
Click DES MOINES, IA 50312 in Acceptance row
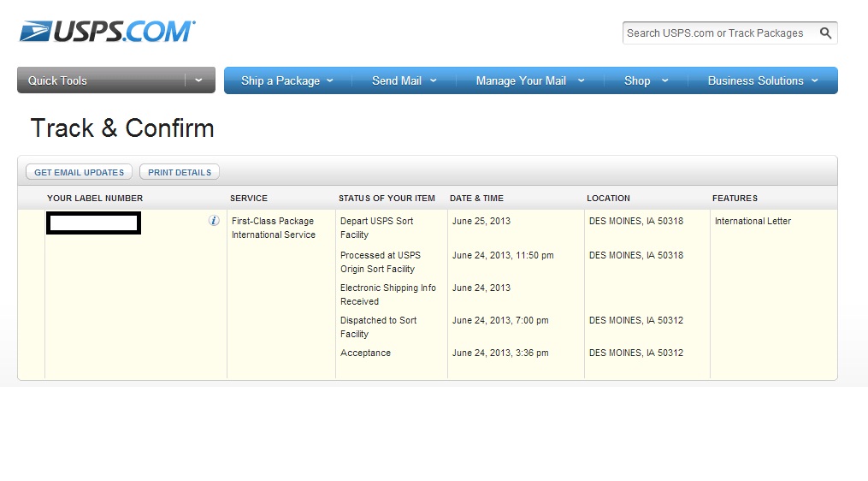click(x=636, y=353)
